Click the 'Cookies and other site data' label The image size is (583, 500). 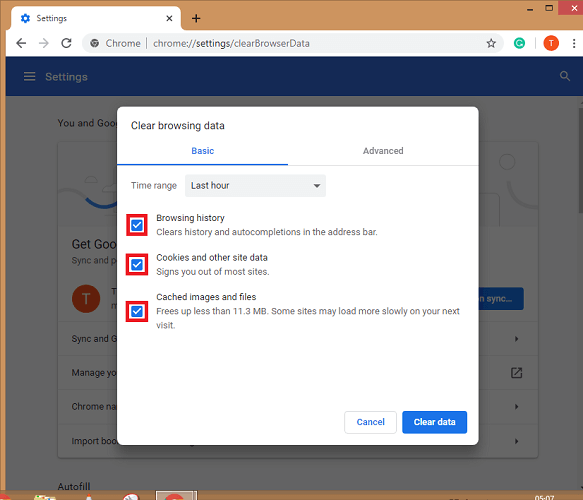212,258
